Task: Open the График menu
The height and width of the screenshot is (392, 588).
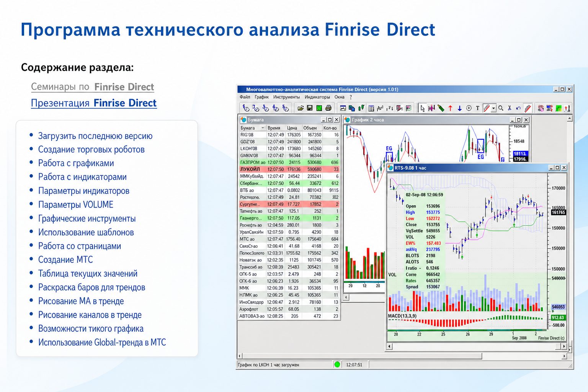Action: click(262, 97)
